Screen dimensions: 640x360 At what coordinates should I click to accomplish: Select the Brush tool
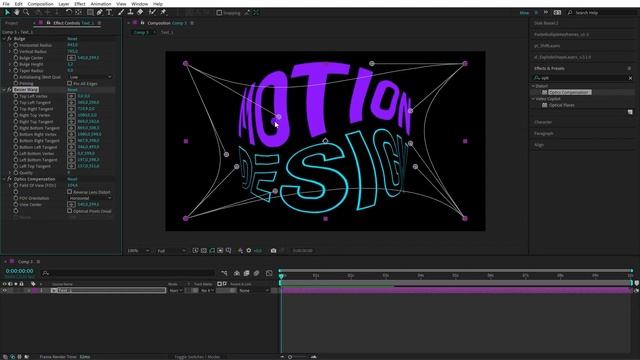(x=121, y=12)
